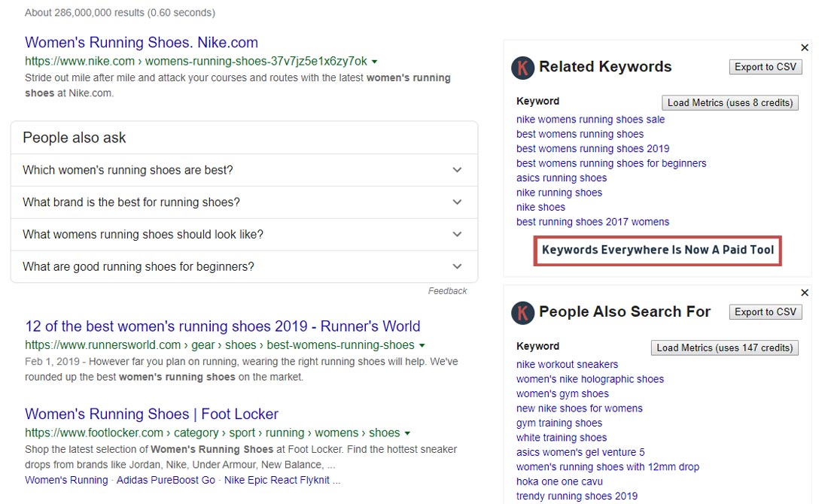Select keyword 'trendy running shoes 2019'
Image resolution: width=828 pixels, height=504 pixels.
[577, 496]
